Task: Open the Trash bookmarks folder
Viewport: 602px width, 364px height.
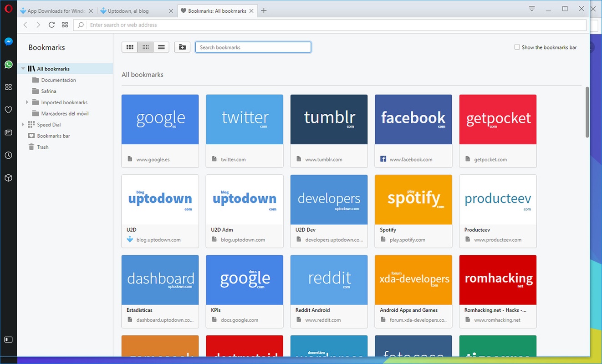Action: 42,147
